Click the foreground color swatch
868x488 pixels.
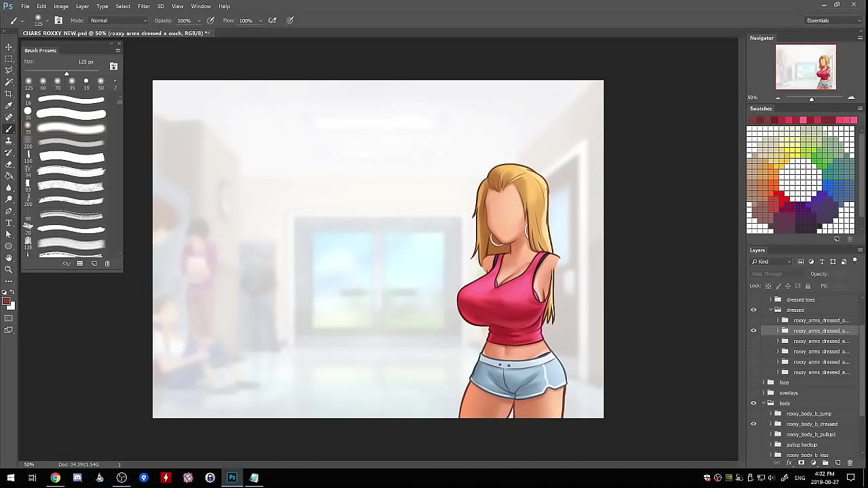coord(6,302)
